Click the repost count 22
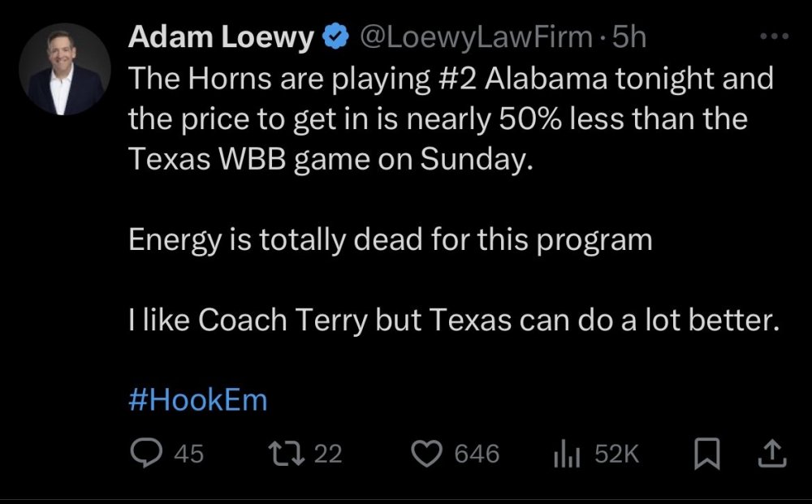 [328, 454]
